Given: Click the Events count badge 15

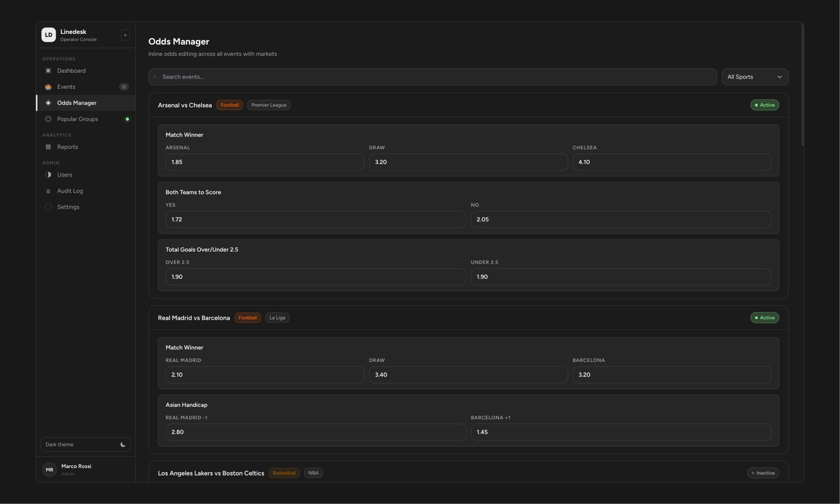Looking at the screenshot, I should pyautogui.click(x=124, y=87).
